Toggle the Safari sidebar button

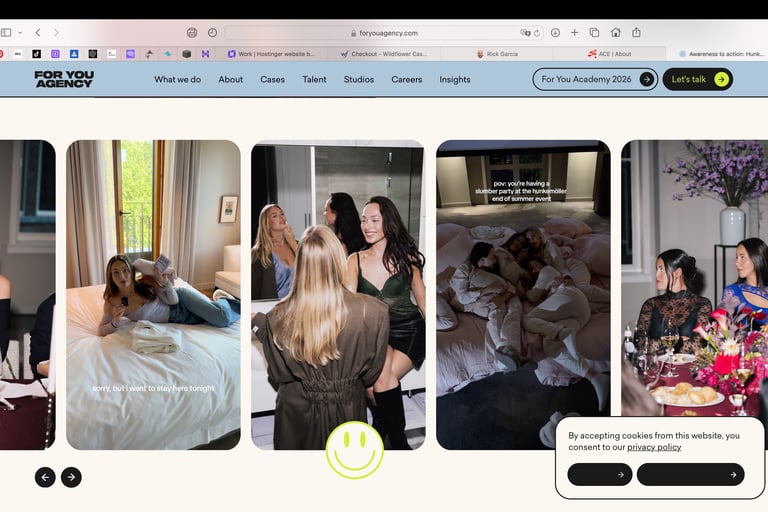(x=6, y=32)
